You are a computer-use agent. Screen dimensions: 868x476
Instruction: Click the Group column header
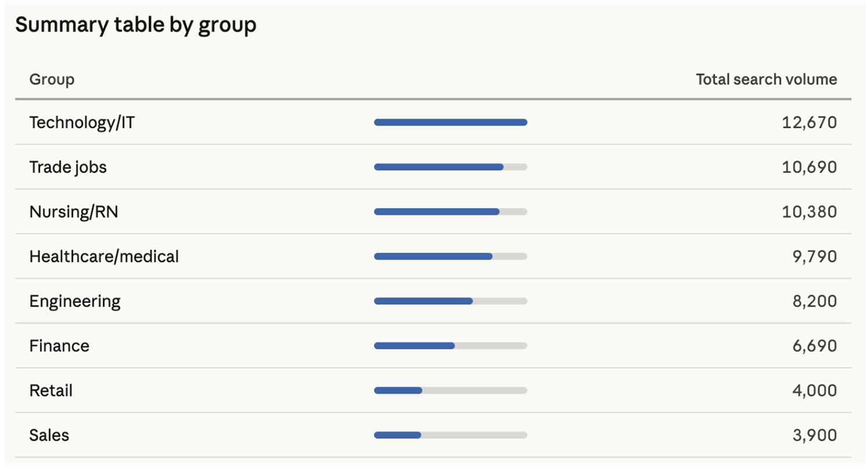click(52, 79)
